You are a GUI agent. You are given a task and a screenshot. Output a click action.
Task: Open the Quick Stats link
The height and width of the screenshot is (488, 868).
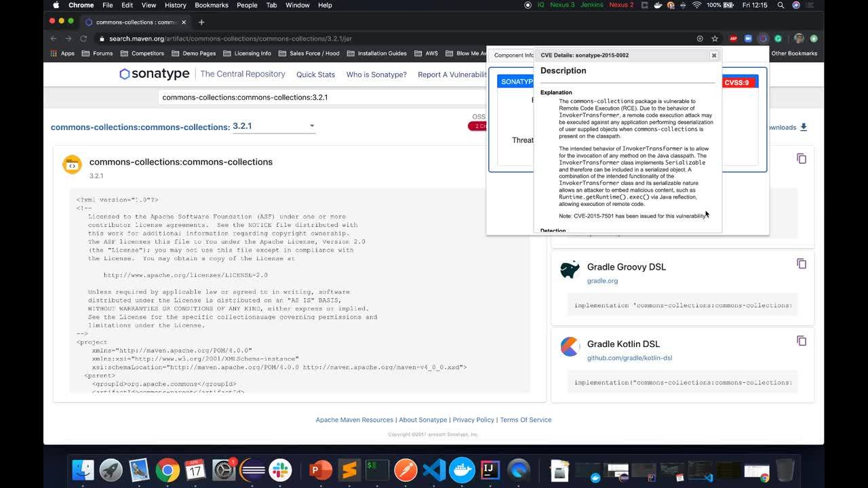tap(315, 75)
